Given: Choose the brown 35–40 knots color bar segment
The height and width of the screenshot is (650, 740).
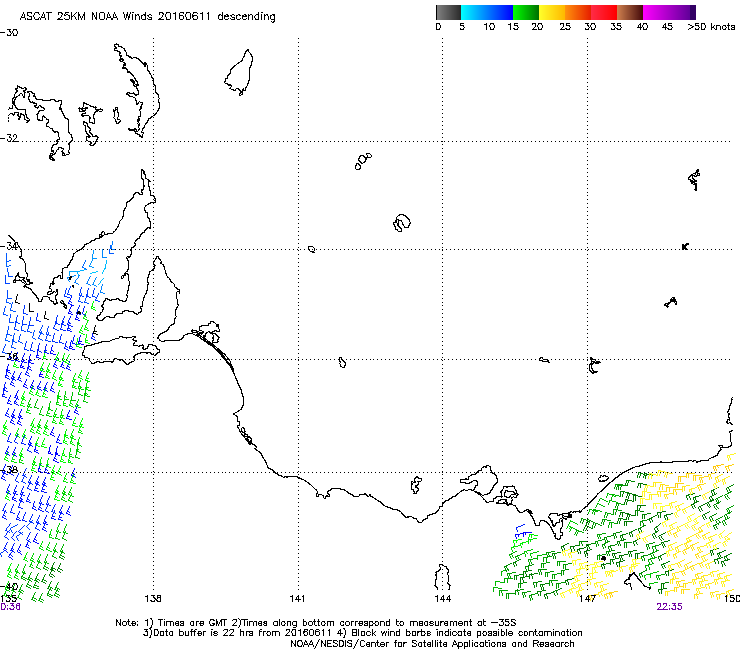Looking at the screenshot, I should (x=630, y=12).
